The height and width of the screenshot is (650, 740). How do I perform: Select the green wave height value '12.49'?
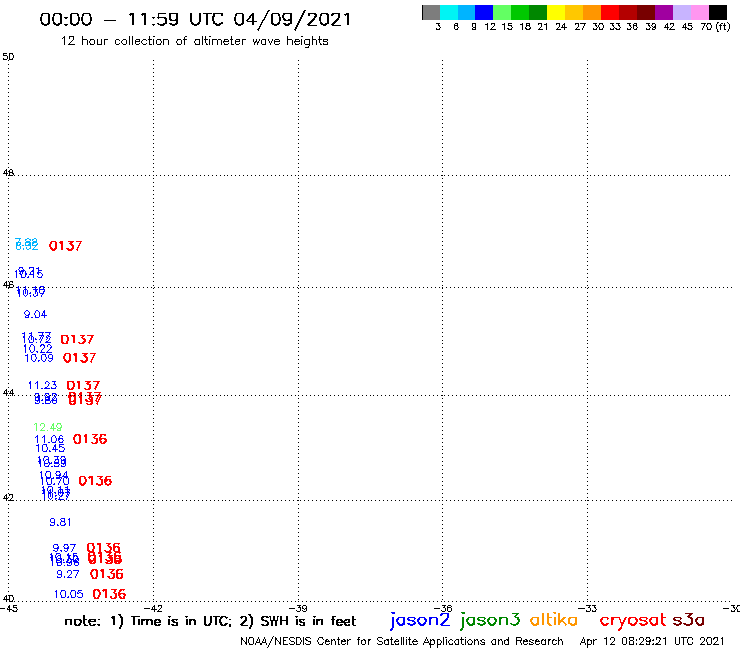click(48, 427)
